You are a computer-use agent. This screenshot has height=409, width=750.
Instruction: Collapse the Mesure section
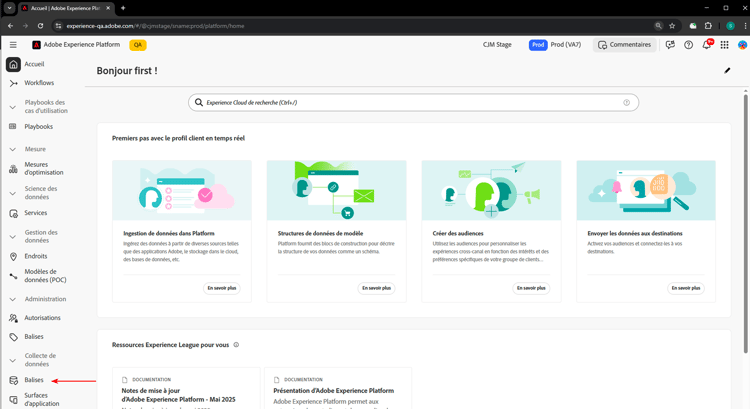tap(13, 149)
